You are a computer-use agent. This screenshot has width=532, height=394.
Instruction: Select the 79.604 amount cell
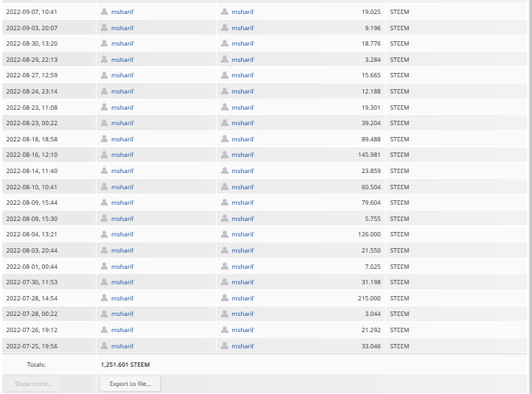point(371,203)
